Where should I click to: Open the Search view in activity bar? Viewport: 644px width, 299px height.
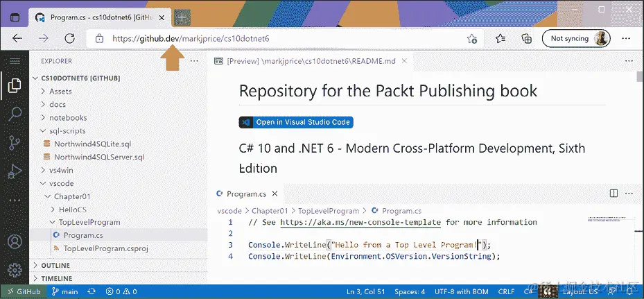pos(15,114)
